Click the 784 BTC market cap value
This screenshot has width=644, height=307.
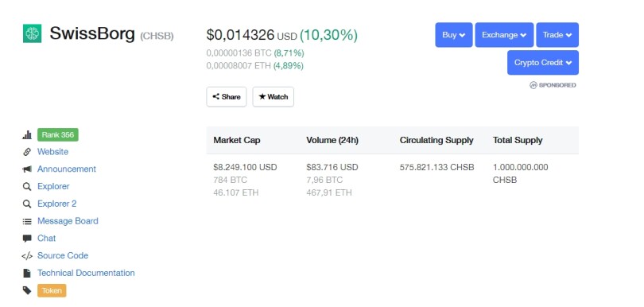230,180
